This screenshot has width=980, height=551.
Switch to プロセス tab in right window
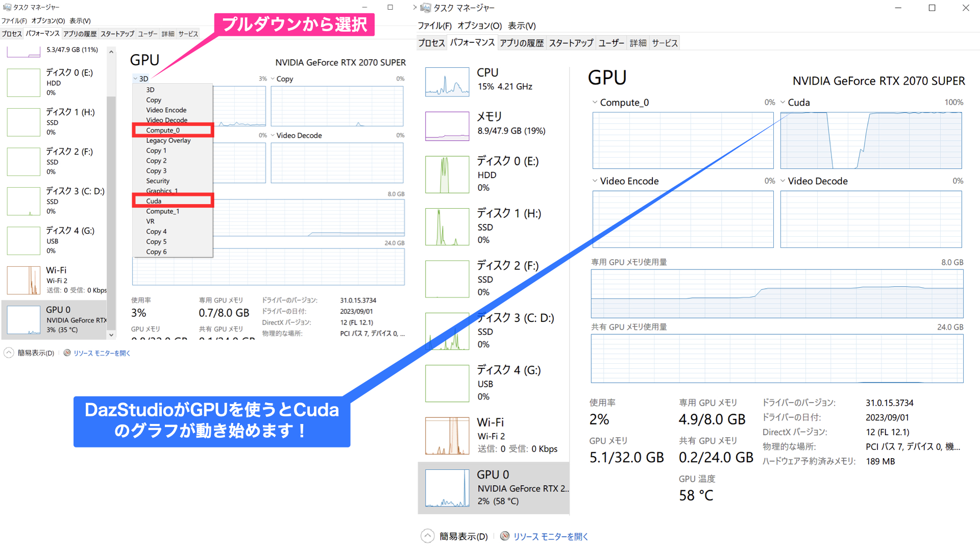coord(431,43)
